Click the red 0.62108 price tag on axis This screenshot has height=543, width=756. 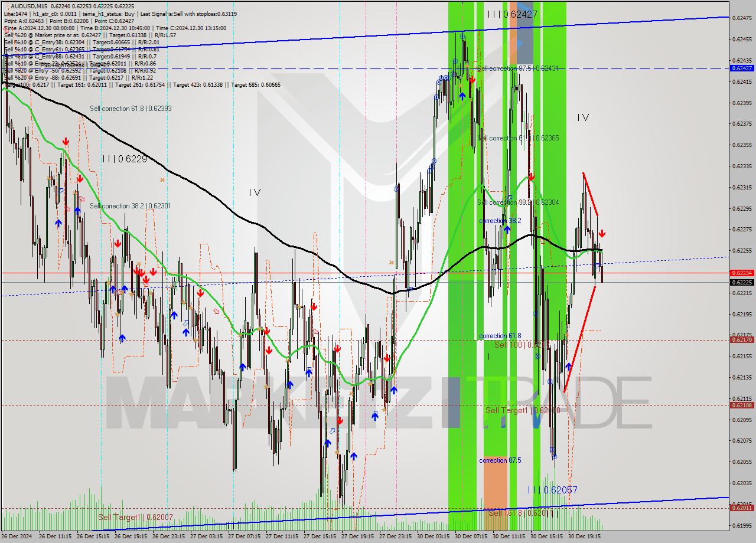pos(742,405)
